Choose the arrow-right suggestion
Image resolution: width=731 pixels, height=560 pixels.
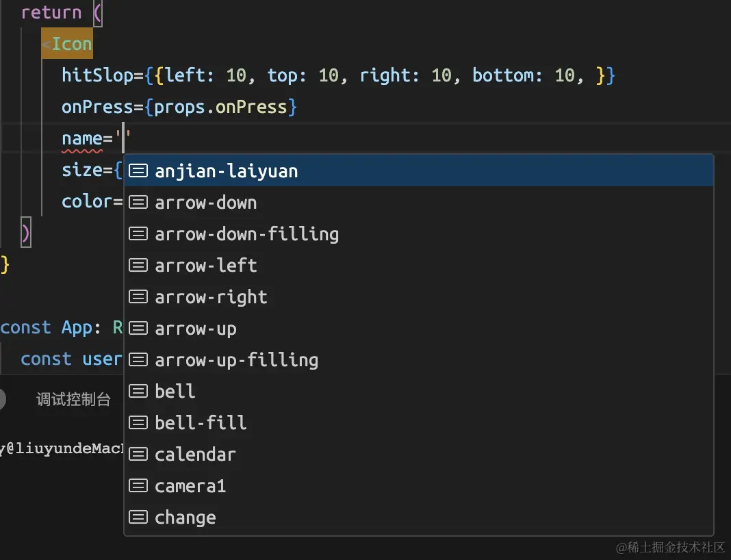pos(419,297)
